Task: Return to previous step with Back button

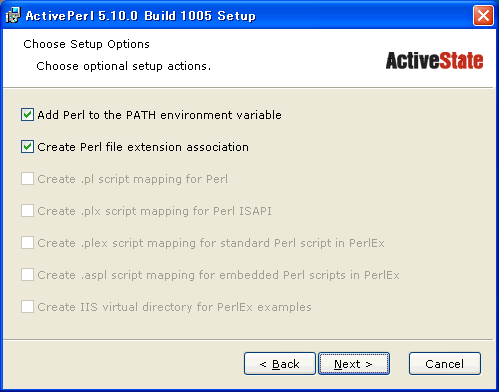Action: [x=280, y=364]
